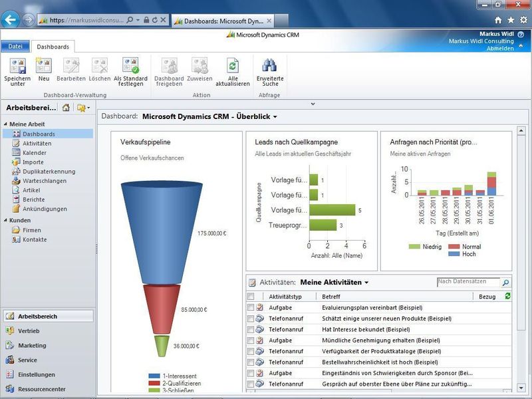Viewport: 532px width, 399px height.
Task: Open dropdown beside the favorites folder icon
Action: point(88,108)
